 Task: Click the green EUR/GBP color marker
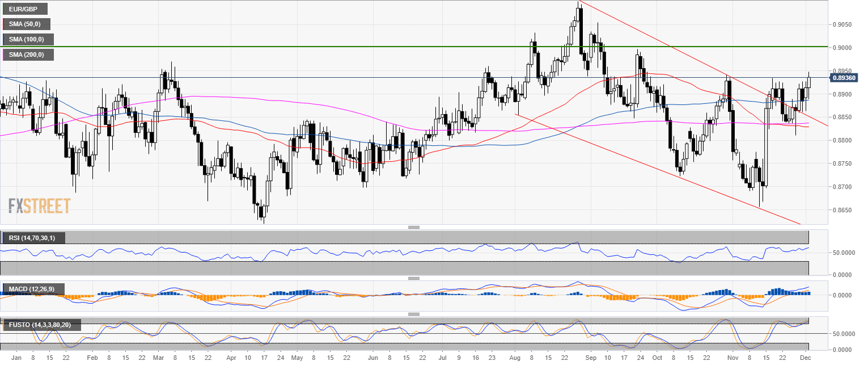[x=3, y=9]
